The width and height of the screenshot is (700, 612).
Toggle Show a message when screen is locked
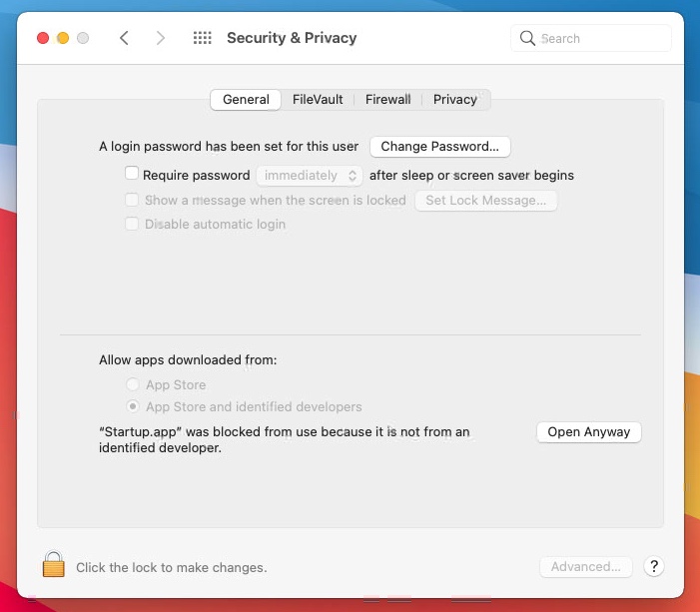pyautogui.click(x=132, y=200)
